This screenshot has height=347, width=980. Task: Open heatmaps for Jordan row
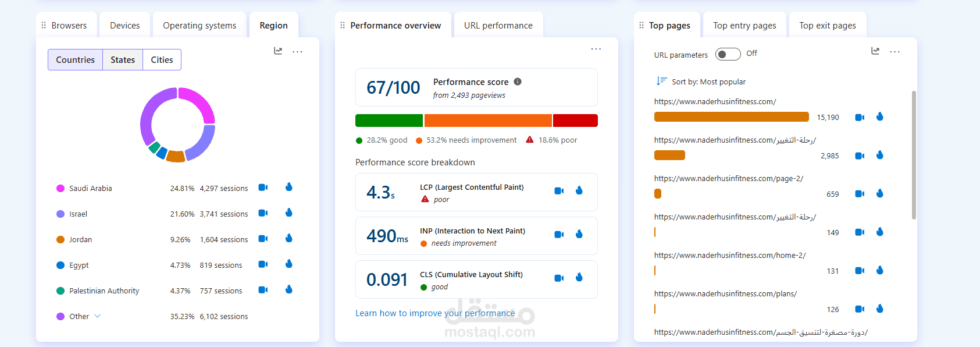coord(289,238)
